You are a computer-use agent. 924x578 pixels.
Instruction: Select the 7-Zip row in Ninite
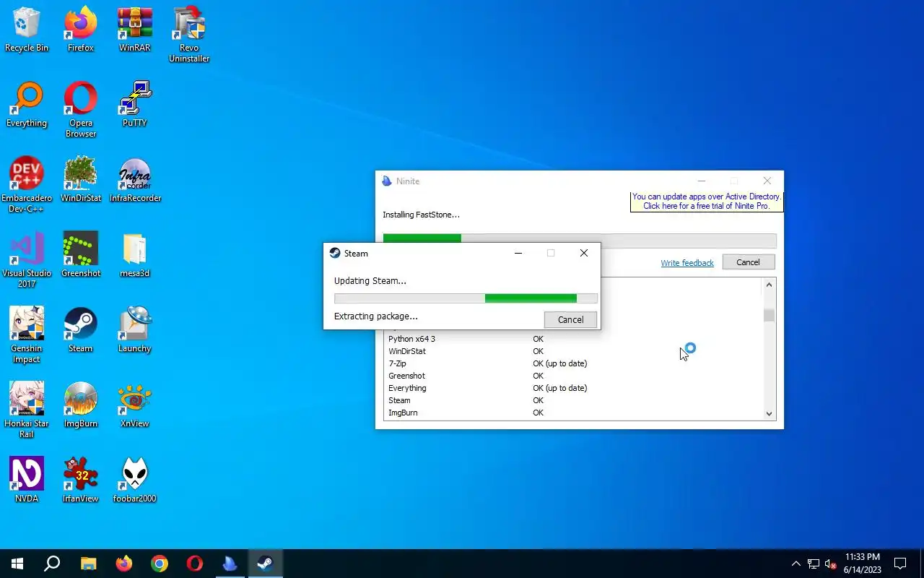[x=573, y=363]
